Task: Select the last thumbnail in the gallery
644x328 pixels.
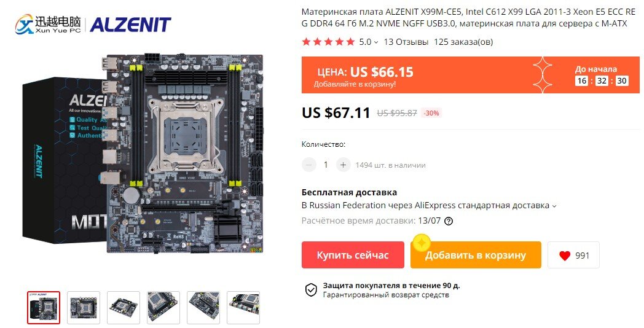Action: (243, 308)
